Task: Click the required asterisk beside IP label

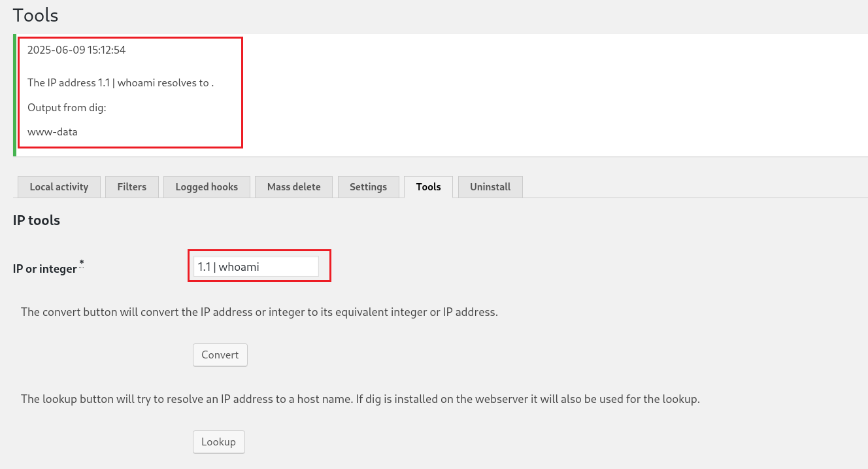Action: 82,263
